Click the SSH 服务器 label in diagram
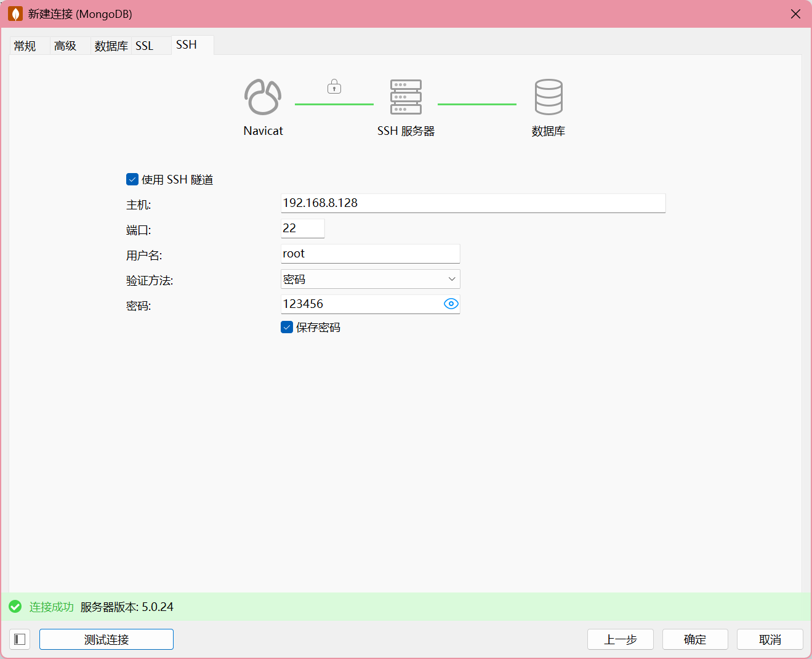The height and width of the screenshot is (659, 812). [x=406, y=131]
